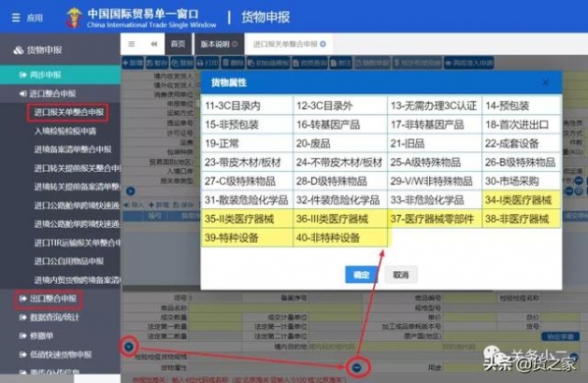Image resolution: width=588 pixels, height=383 pixels.
Task: Click the 新增 plus button in top toolbar
Action: point(133,63)
